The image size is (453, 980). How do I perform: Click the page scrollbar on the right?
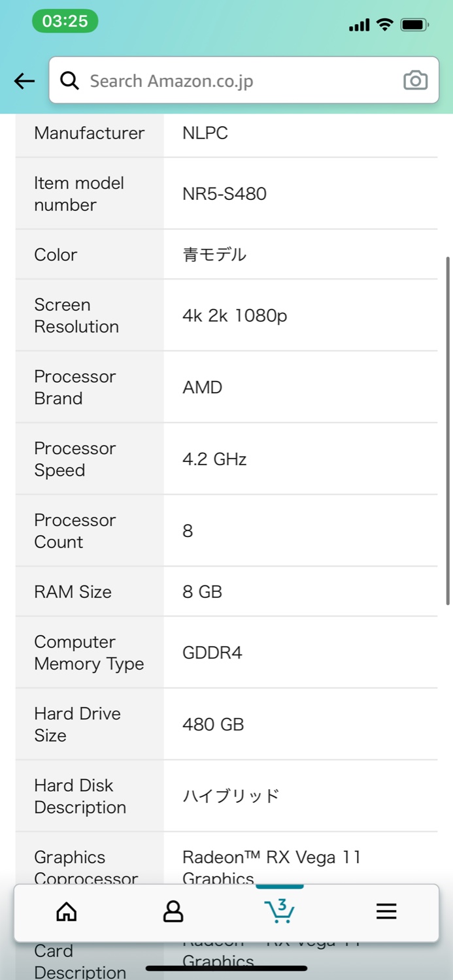coord(448,431)
